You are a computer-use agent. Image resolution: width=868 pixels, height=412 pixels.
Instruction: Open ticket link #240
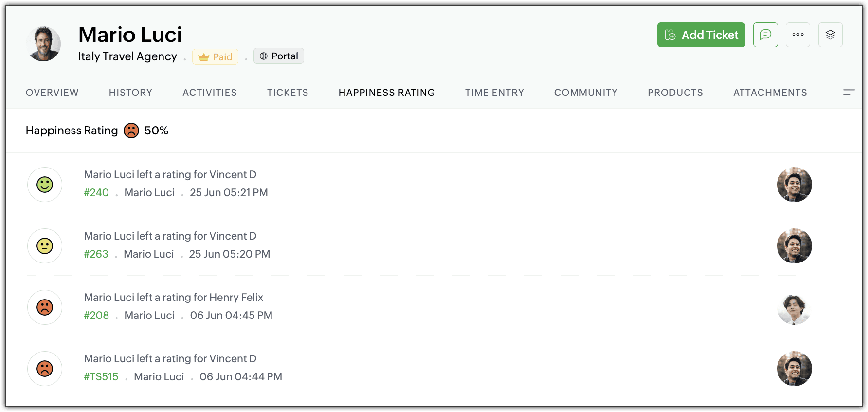click(96, 193)
